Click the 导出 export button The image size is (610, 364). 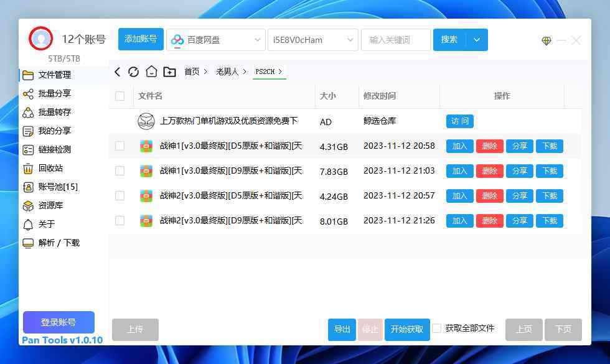click(x=342, y=329)
